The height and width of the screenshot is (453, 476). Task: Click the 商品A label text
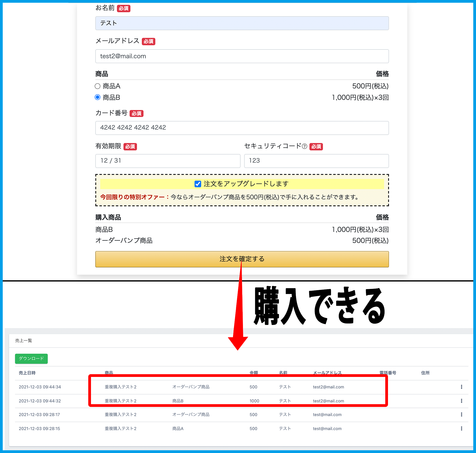[112, 86]
